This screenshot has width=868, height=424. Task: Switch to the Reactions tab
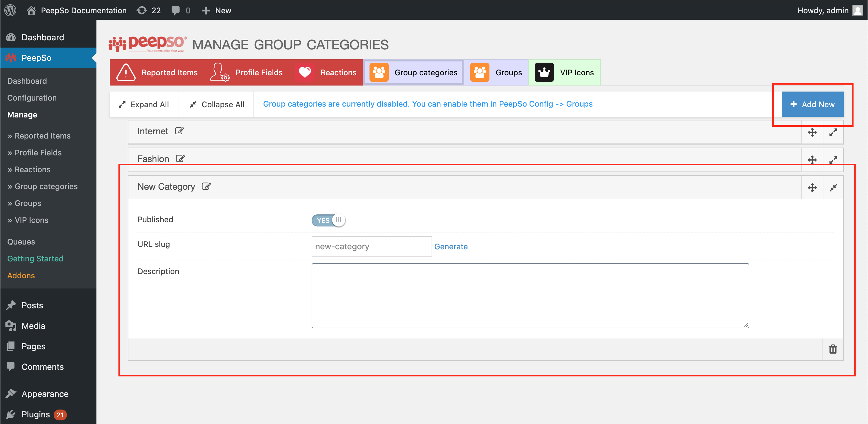pos(326,72)
